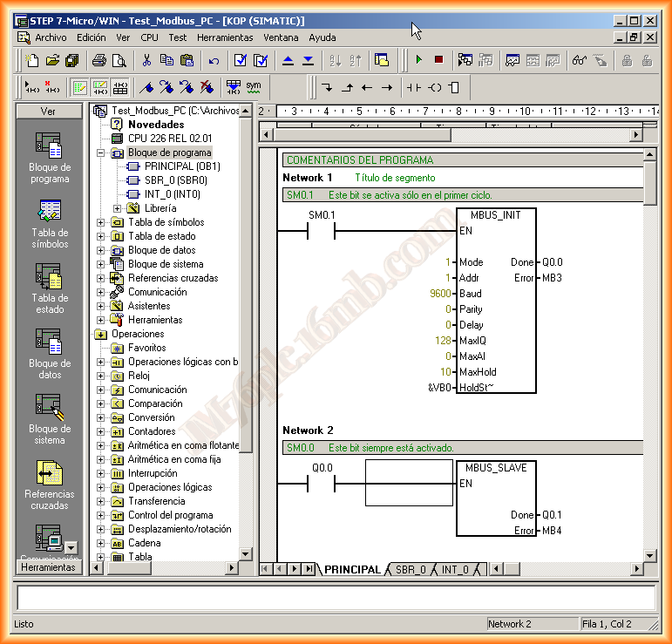Open Tabla de símbolos from navigation bar

click(x=50, y=223)
